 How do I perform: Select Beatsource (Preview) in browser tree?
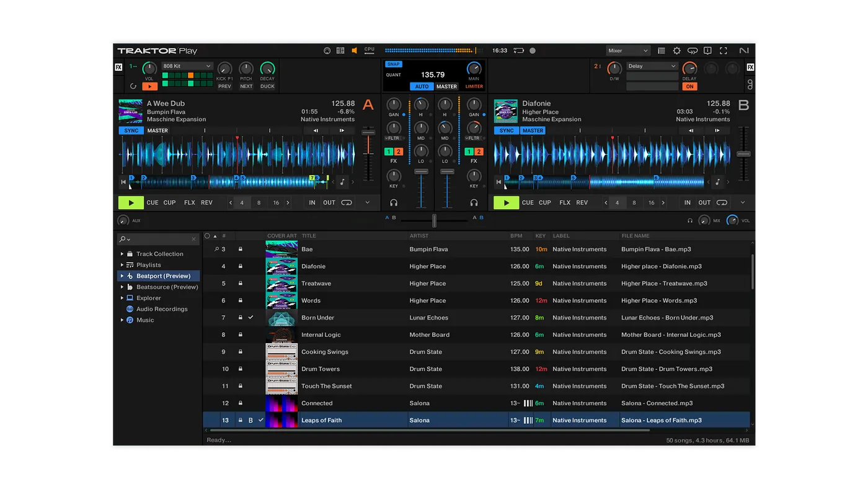167,287
